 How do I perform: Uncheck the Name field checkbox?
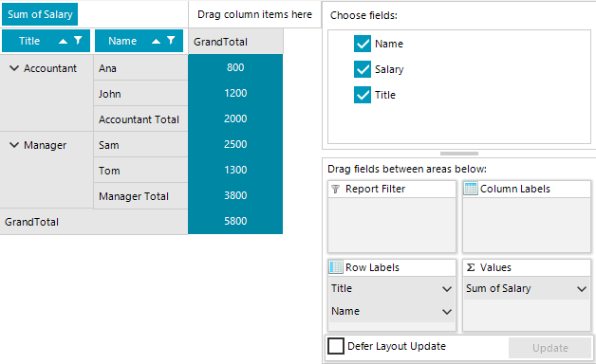363,44
